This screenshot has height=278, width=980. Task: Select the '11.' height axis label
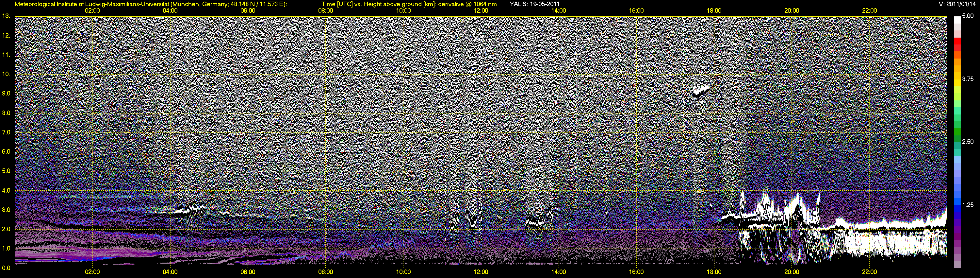coord(6,55)
